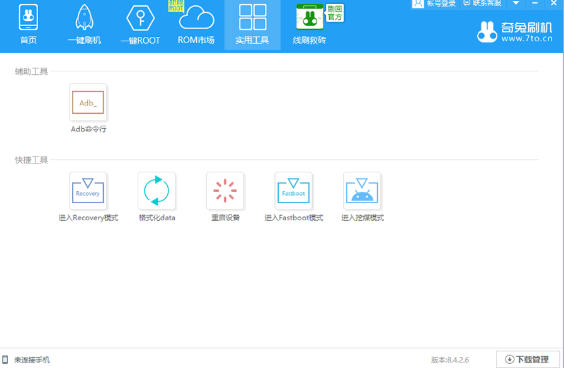Click the 进入Fastboot模式 label text
The image size is (564, 368).
pos(294,218)
